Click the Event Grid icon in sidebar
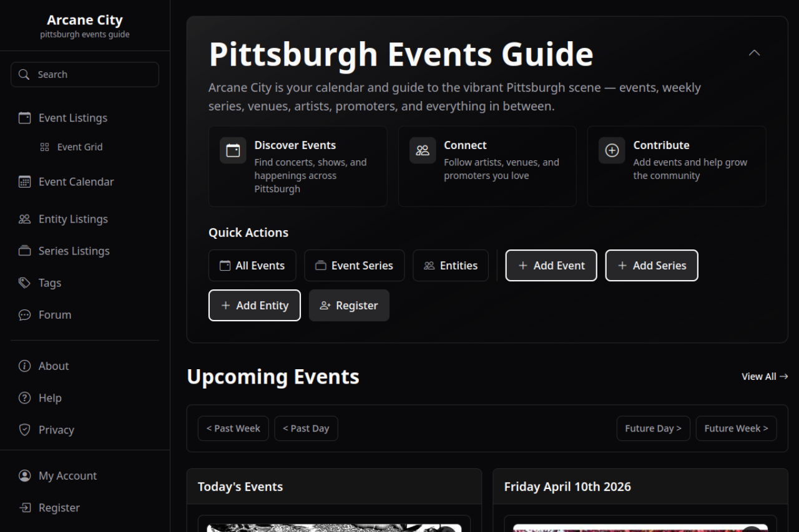Screen dimensions: 799x532 [x=44, y=147]
